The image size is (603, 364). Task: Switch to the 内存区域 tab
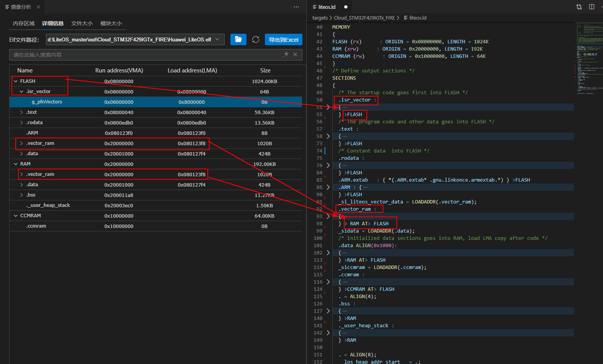point(24,23)
